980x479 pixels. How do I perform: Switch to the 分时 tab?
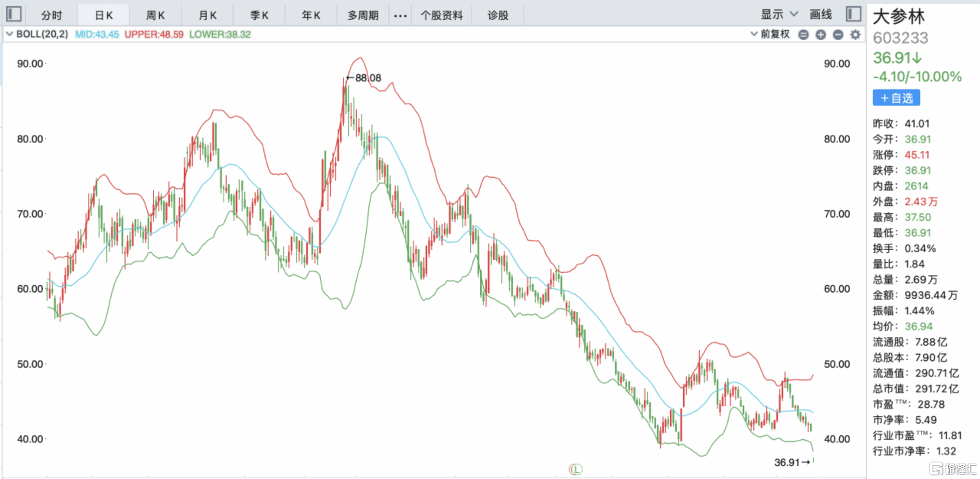pyautogui.click(x=51, y=15)
